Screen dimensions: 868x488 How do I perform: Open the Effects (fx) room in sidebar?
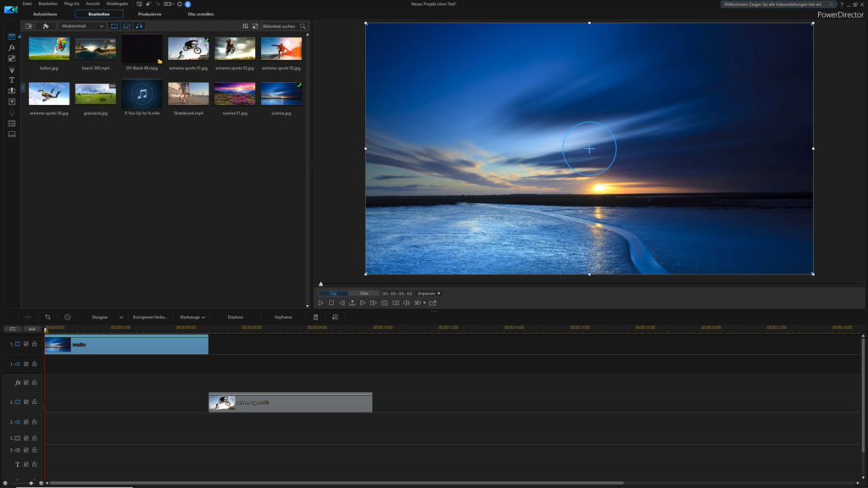(12, 48)
